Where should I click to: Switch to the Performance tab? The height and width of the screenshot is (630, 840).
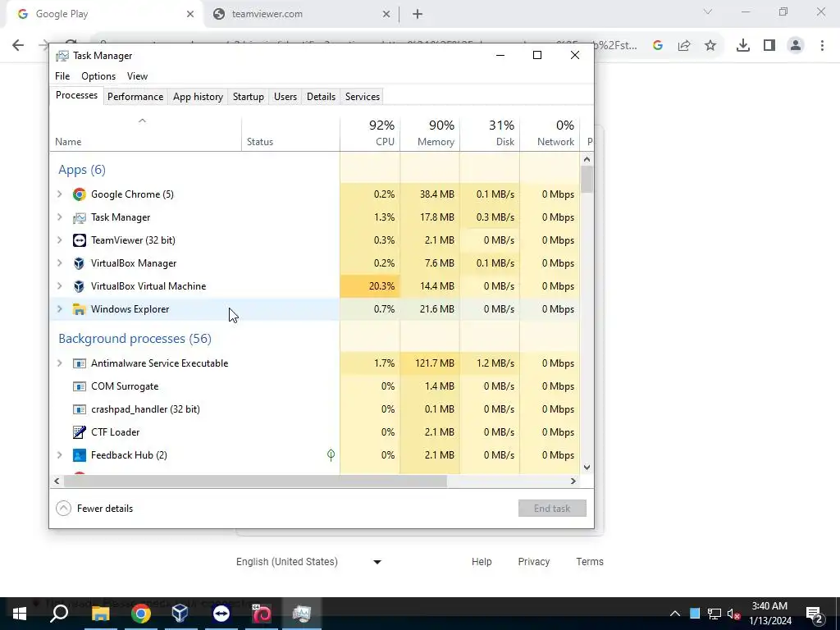point(135,97)
